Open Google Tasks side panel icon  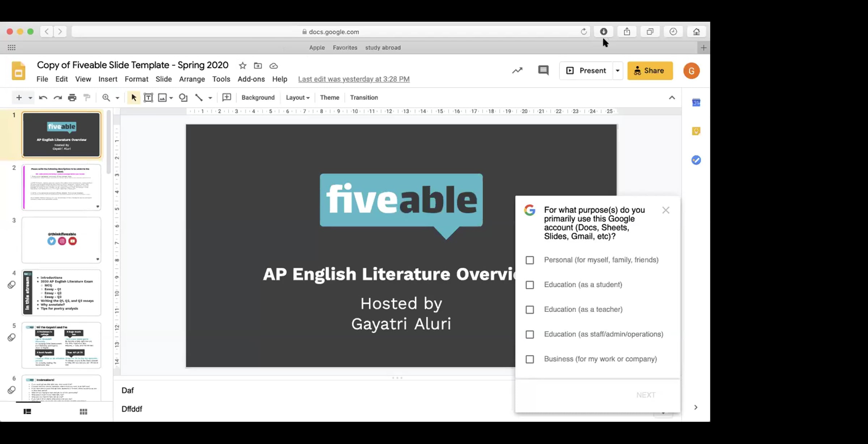click(x=696, y=160)
